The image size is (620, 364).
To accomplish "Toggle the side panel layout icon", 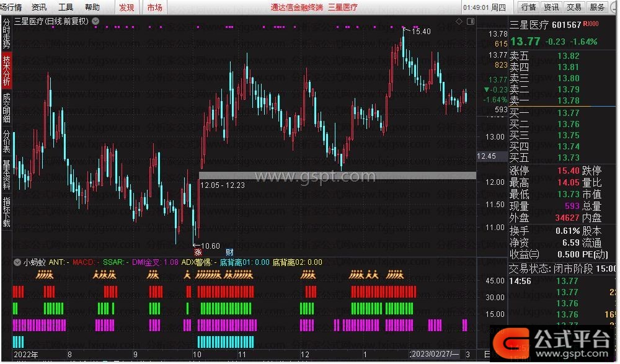I will coord(471,21).
